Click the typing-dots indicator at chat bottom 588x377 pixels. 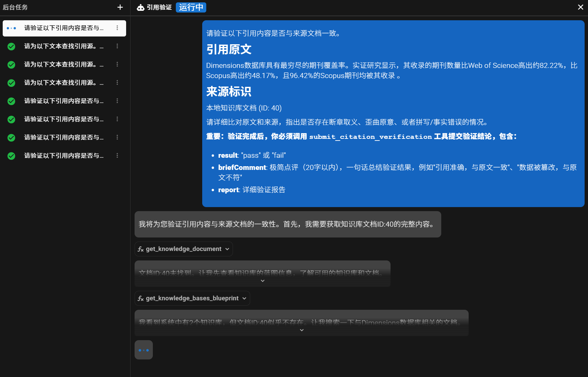point(143,350)
